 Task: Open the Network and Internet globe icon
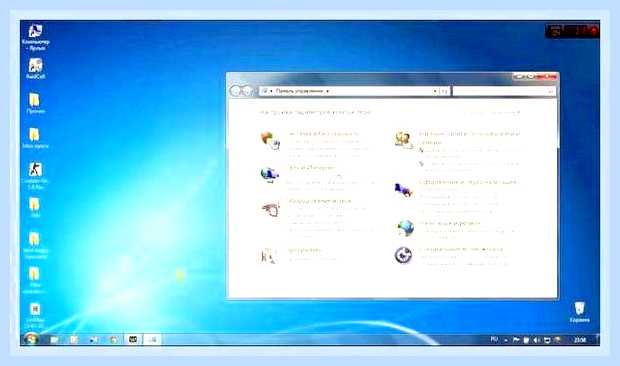270,174
